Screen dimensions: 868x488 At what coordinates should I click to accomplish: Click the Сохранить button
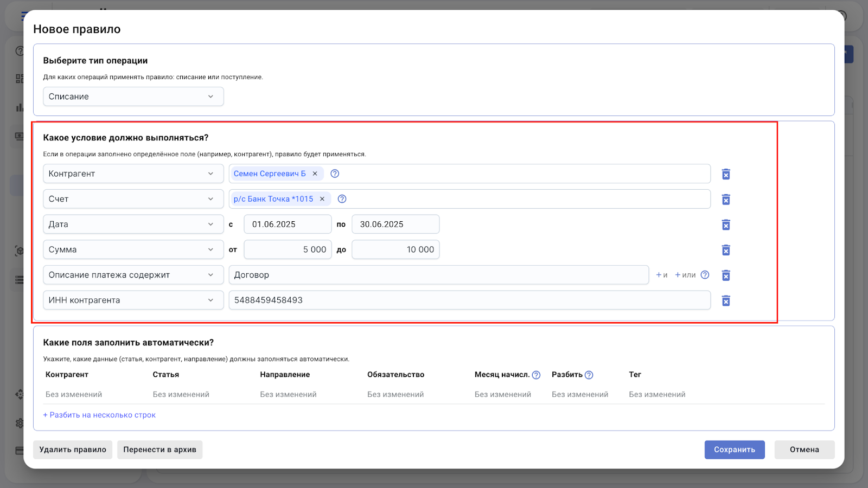coord(734,450)
